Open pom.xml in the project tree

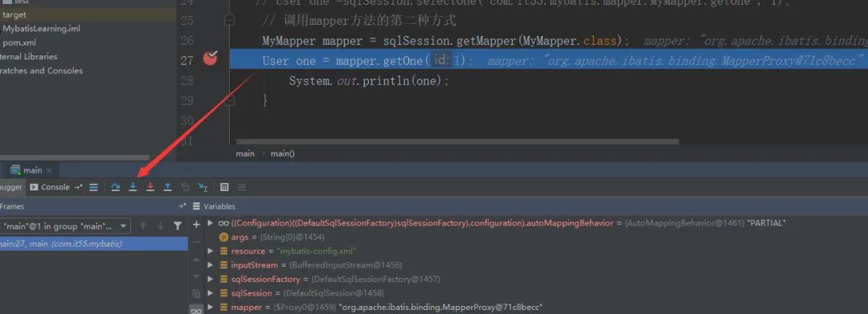18,42
